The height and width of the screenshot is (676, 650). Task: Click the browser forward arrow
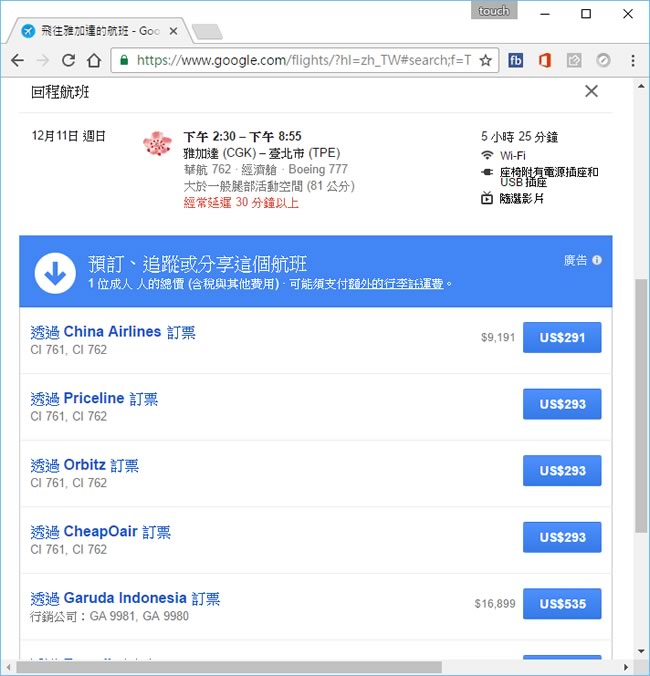coord(43,60)
